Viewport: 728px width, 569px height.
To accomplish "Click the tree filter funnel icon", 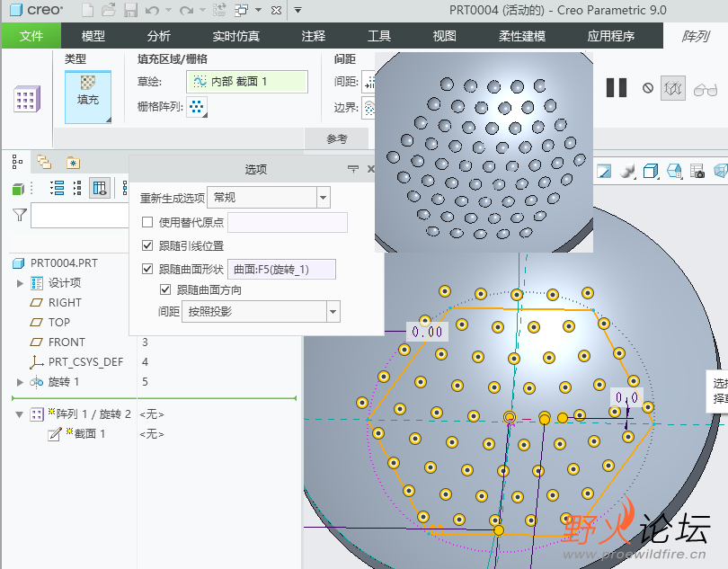I will coord(20,215).
